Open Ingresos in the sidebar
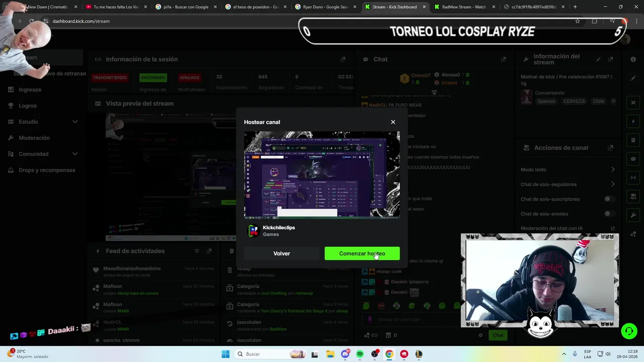 (30, 89)
